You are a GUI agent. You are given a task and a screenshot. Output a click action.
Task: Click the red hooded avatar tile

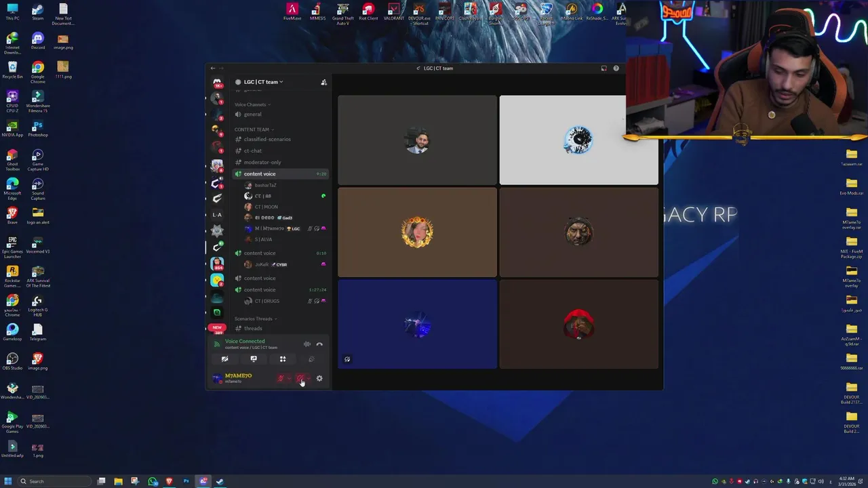pyautogui.click(x=578, y=325)
